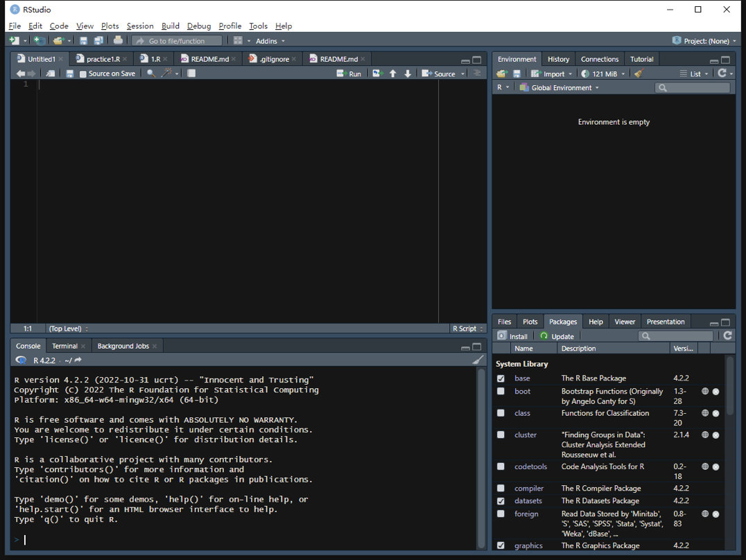Image resolution: width=746 pixels, height=560 pixels.
Task: Click the print icon in main toolbar
Action: (118, 41)
